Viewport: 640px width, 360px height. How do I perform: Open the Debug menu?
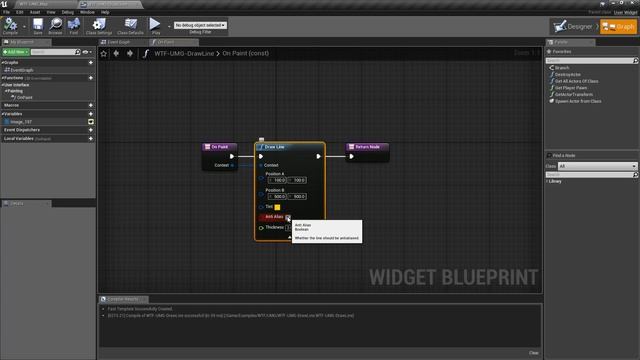68,12
